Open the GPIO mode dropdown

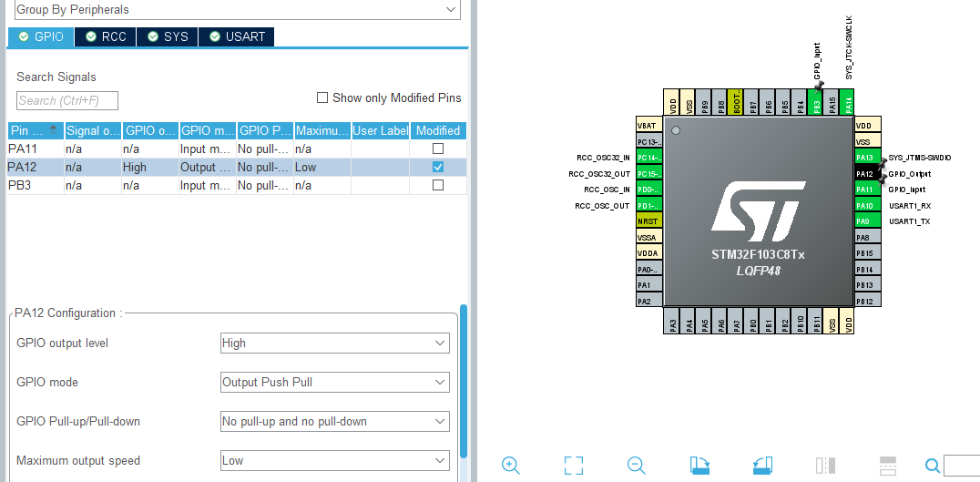334,382
